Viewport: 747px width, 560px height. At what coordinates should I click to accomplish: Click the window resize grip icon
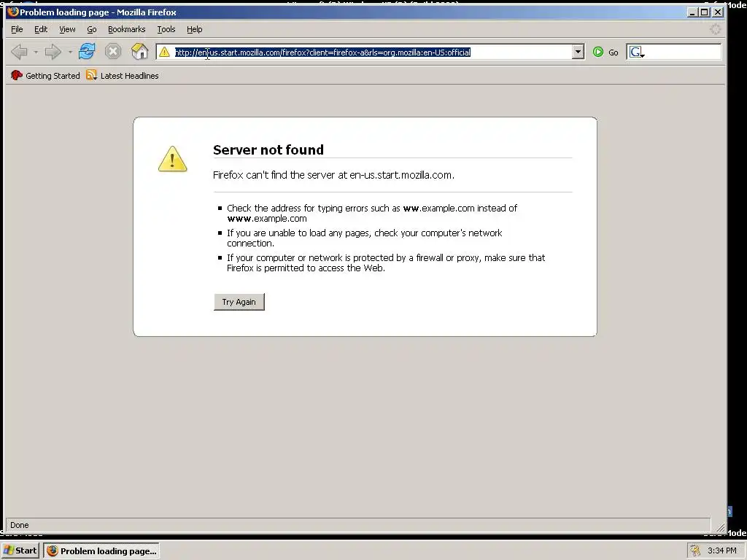tap(720, 526)
